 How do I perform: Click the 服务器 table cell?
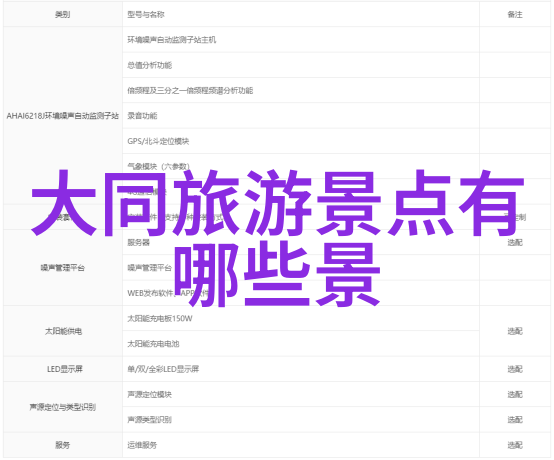point(301,242)
